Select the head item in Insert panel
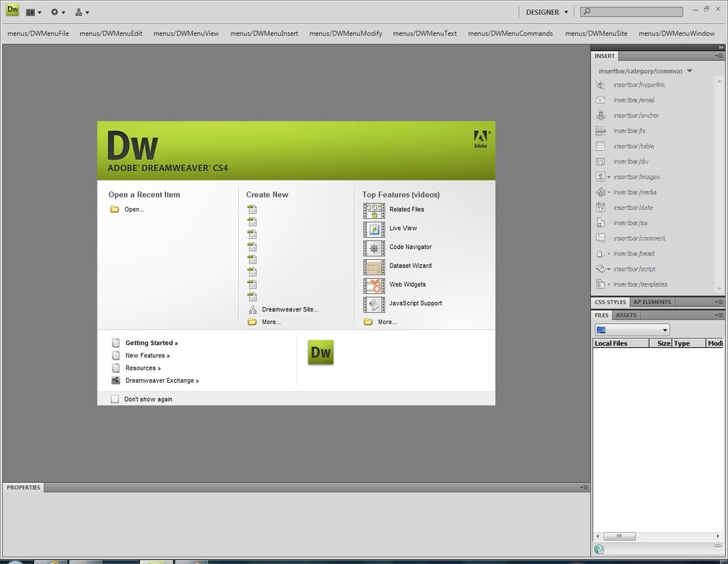 click(x=625, y=253)
